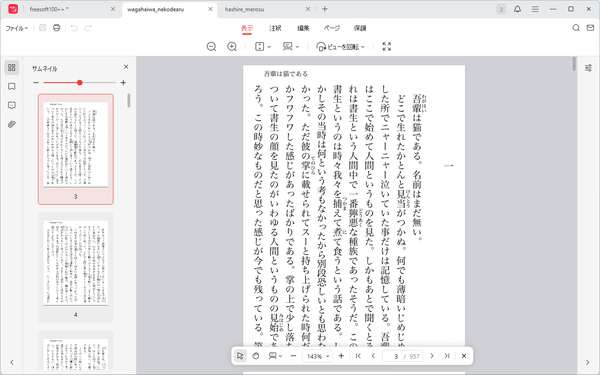Close the hashire_merosu tab
The height and width of the screenshot is (375, 600).
point(308,9)
